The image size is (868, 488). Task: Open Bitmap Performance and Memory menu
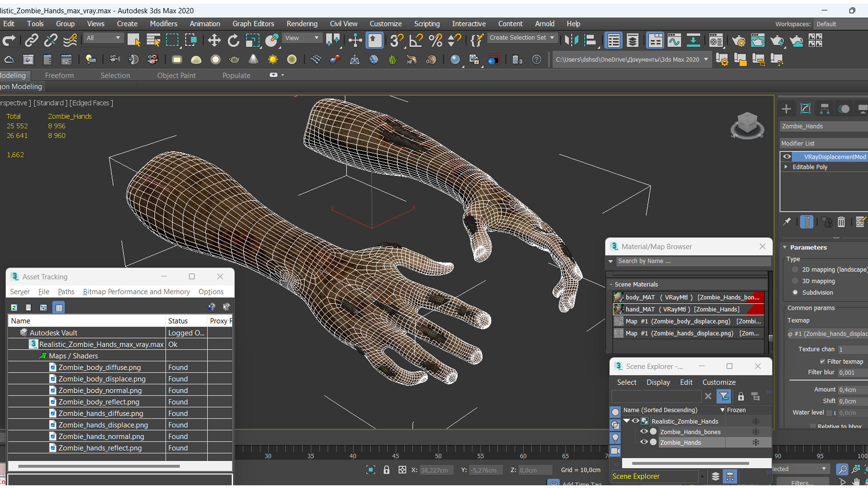coord(136,292)
